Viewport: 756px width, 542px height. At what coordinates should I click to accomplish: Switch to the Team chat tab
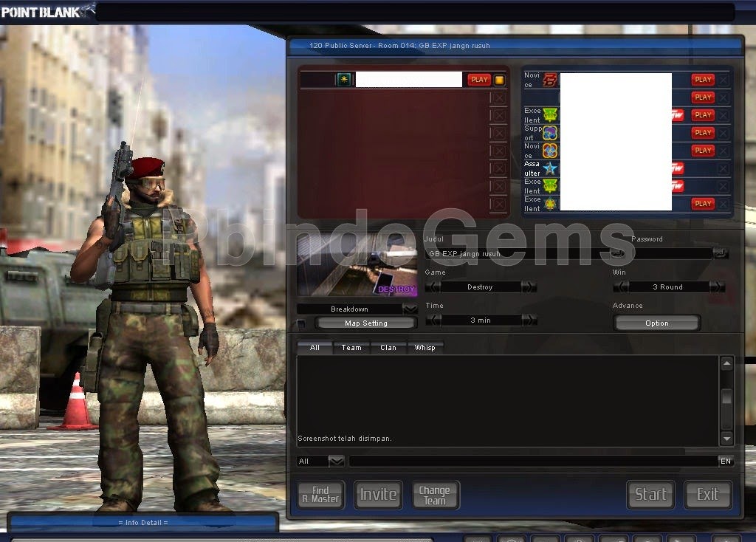(x=351, y=348)
